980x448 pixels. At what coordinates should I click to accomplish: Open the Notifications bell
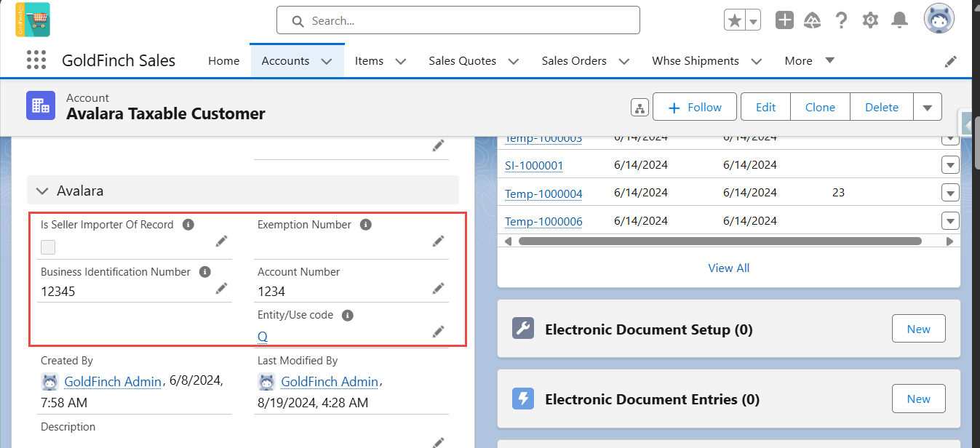pos(900,20)
